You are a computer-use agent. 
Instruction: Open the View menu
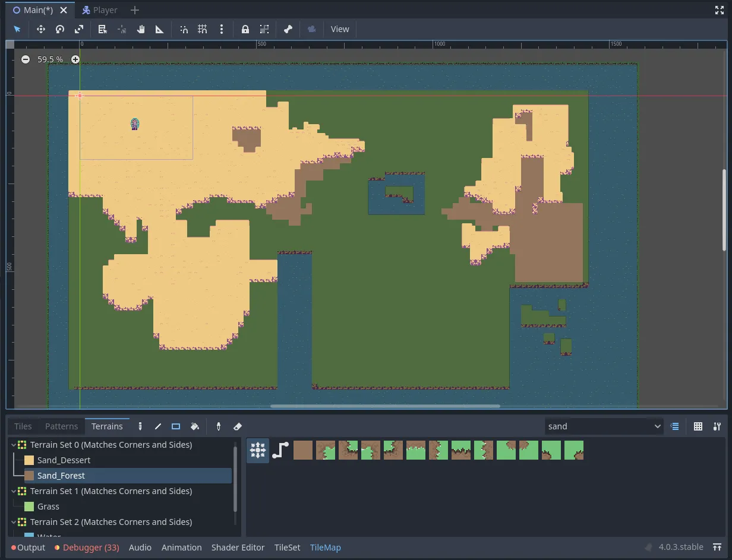tap(340, 29)
